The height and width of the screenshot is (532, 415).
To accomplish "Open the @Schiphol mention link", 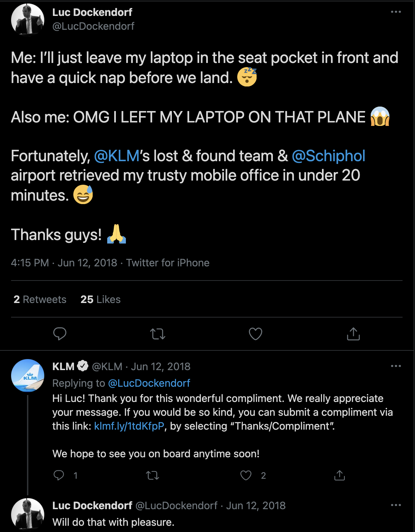I will [329, 156].
